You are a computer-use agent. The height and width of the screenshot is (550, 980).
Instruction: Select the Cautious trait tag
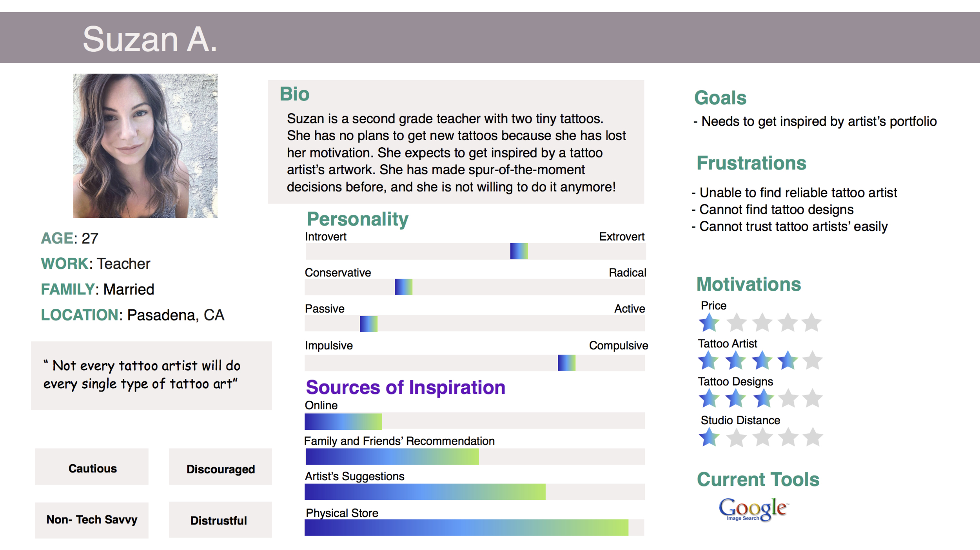click(92, 467)
